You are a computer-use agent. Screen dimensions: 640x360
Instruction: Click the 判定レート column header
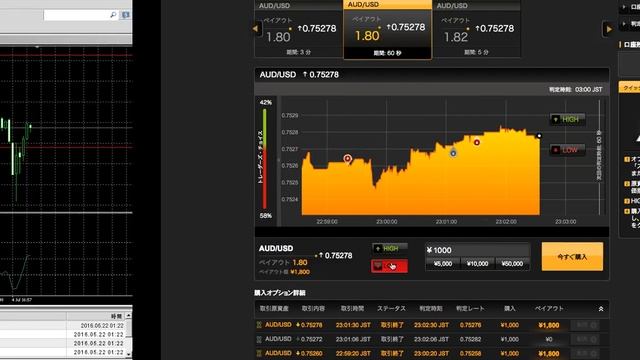click(x=470, y=309)
